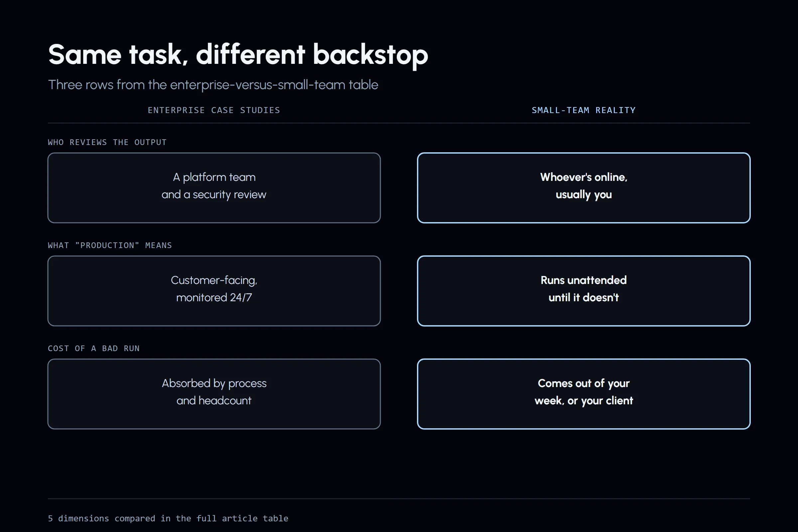Select the "A platform team and a security review" card
This screenshot has width=798, height=532.
click(214, 188)
